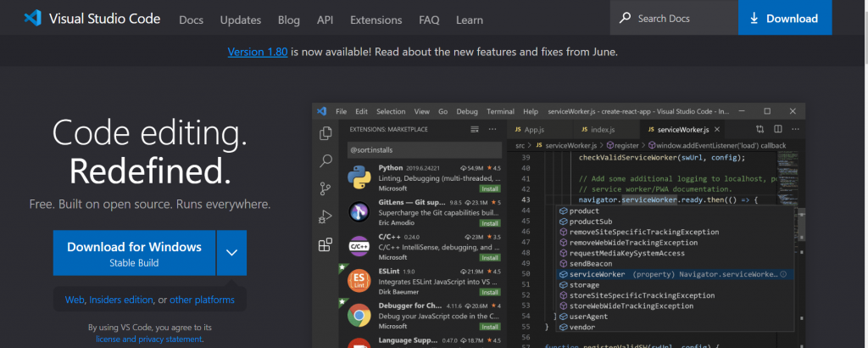Screen dimensions: 868x348
Task: Click the Search icon in activity bar
Action: click(325, 161)
